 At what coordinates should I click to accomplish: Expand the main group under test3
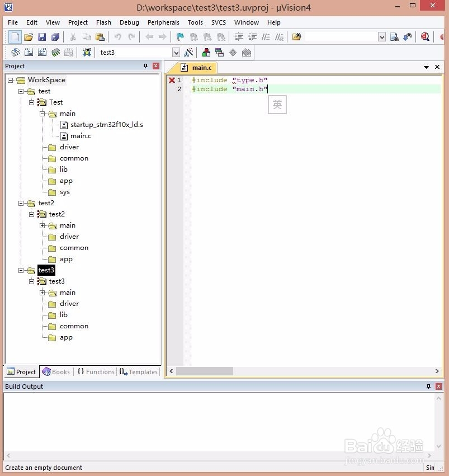coord(42,293)
